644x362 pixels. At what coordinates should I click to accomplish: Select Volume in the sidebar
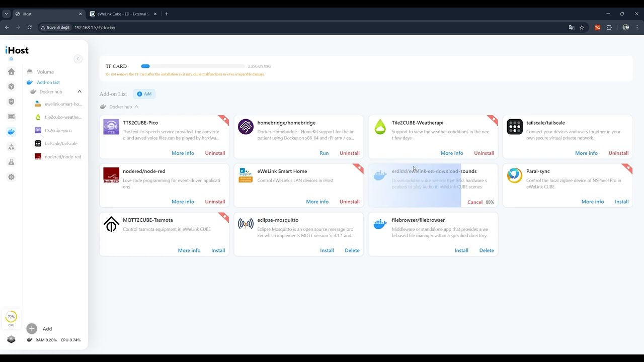point(45,72)
